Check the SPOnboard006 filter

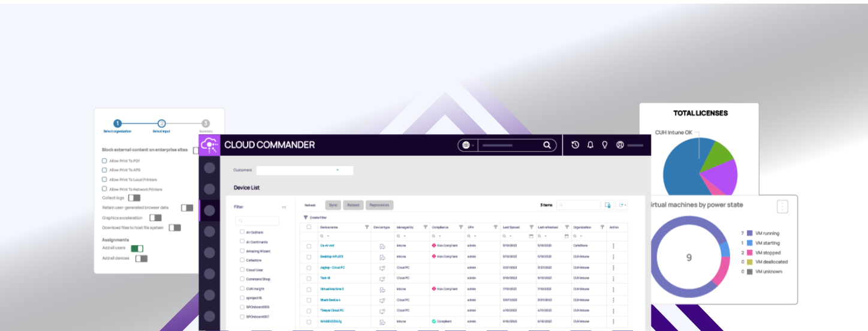(x=242, y=306)
